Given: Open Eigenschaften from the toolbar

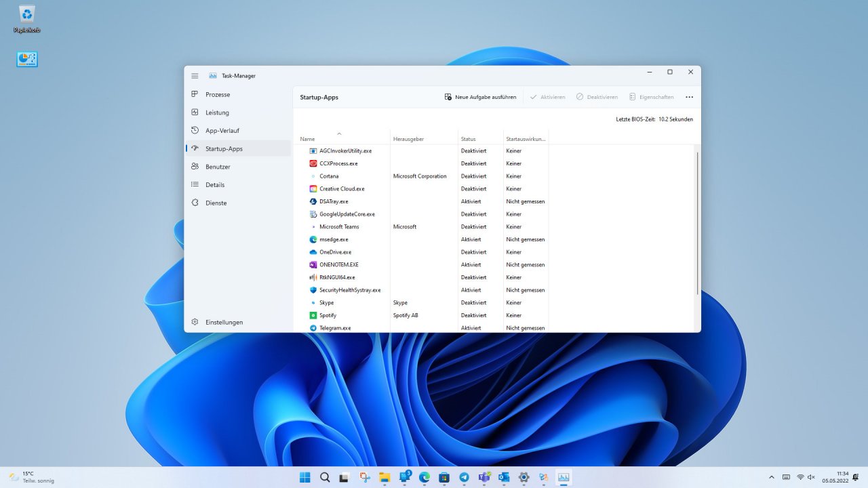Looking at the screenshot, I should [x=651, y=97].
